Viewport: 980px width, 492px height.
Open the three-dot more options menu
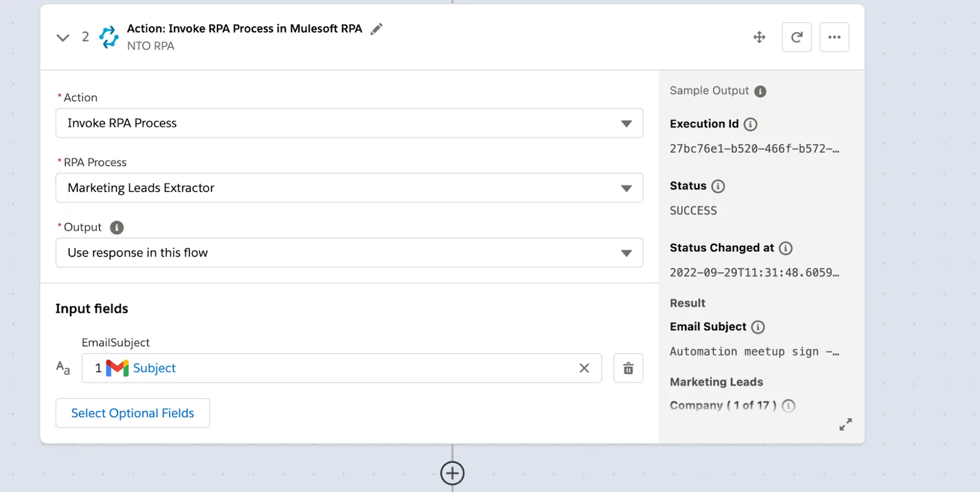coord(834,37)
